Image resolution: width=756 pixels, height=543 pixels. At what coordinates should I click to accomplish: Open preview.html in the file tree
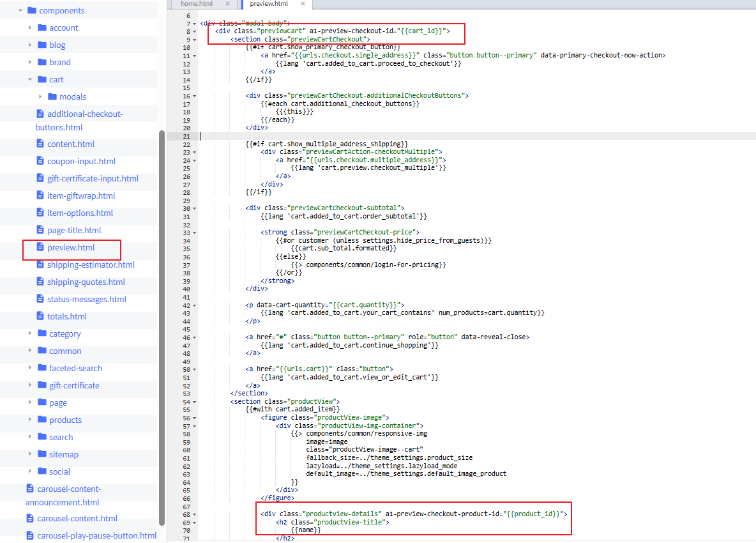point(71,247)
